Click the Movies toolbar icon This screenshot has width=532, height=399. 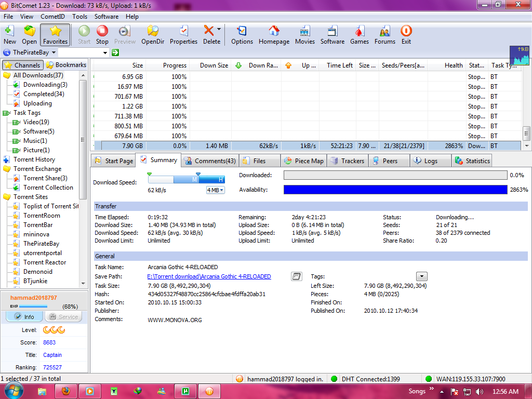pos(305,35)
